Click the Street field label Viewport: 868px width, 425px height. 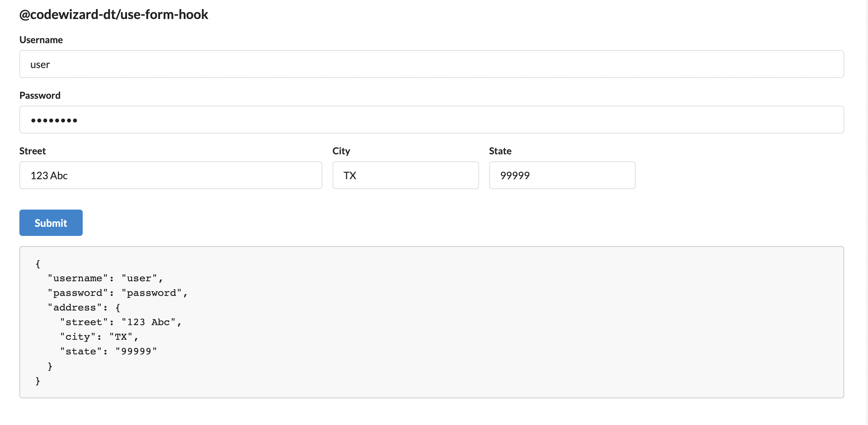click(x=33, y=151)
